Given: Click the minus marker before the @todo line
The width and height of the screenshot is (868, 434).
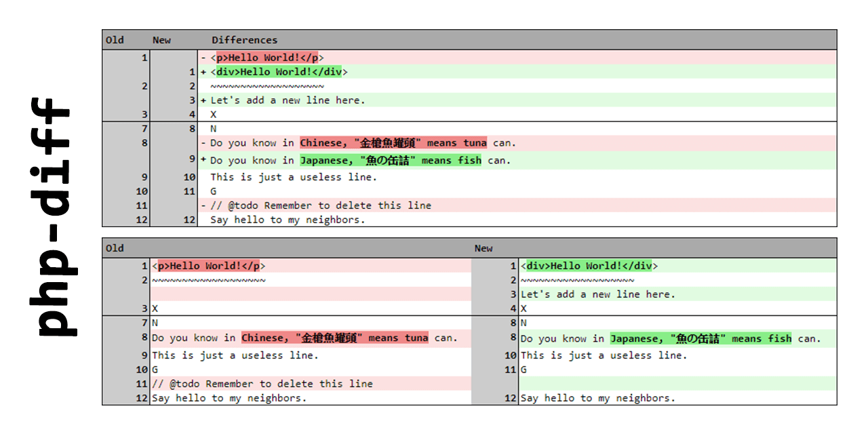Looking at the screenshot, I should point(203,205).
